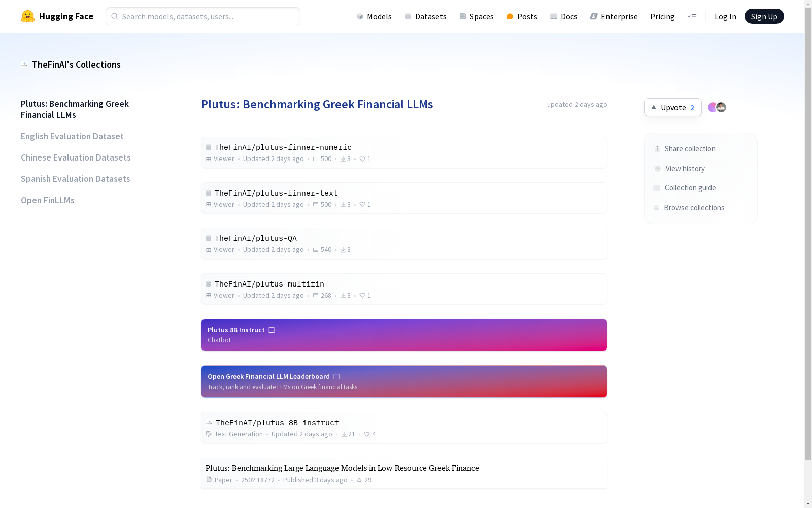Click the Plutus: Benchmarking Greek Financial LLMs main title
This screenshot has width=812, height=508.
[x=317, y=104]
